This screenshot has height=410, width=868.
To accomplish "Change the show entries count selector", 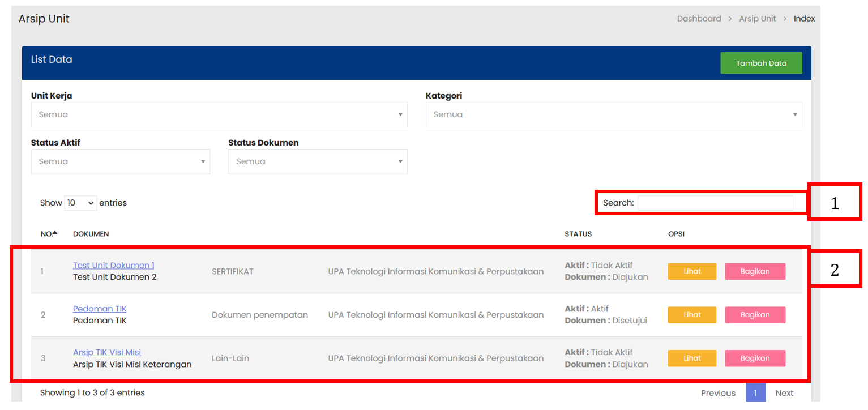I will 80,203.
